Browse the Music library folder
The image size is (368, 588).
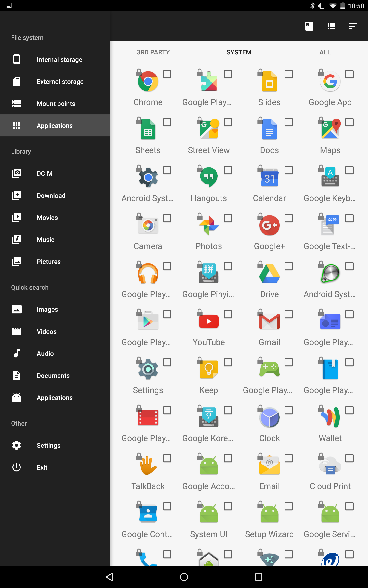[x=55, y=240]
